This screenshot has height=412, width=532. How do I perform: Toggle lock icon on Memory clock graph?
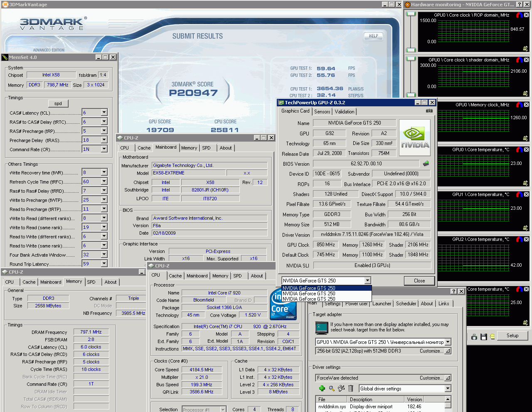click(x=525, y=138)
